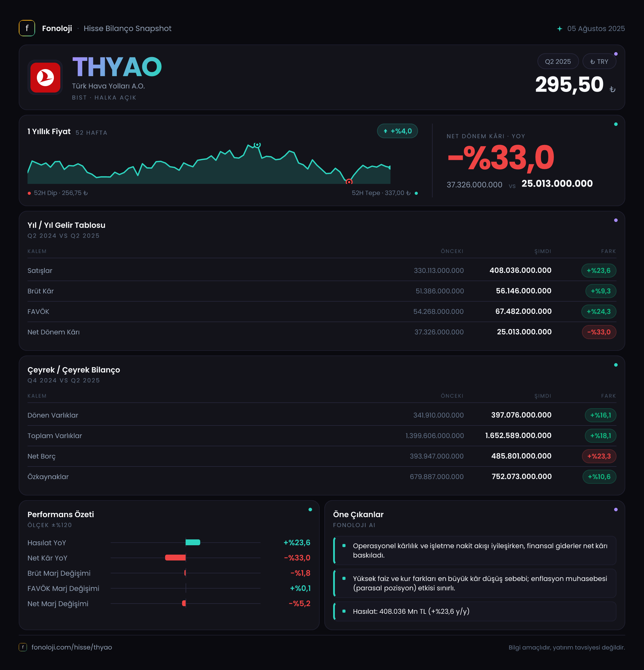Click the '52H Dip · 256,75' label
The image size is (644, 670).
[61, 193]
